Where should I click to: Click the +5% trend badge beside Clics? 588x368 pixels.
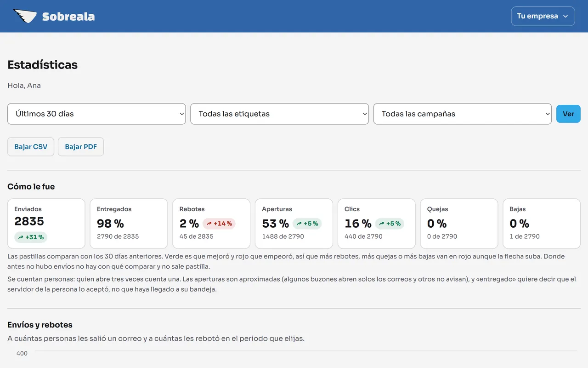point(390,224)
